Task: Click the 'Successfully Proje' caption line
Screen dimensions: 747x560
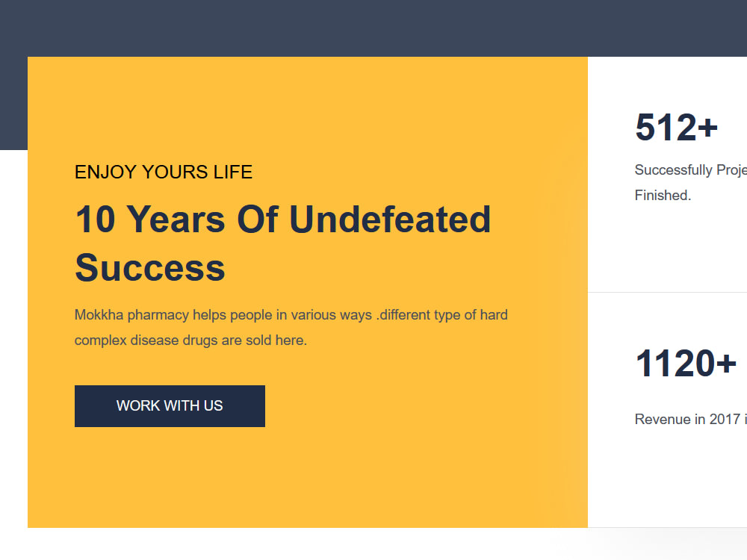Action: pos(691,170)
